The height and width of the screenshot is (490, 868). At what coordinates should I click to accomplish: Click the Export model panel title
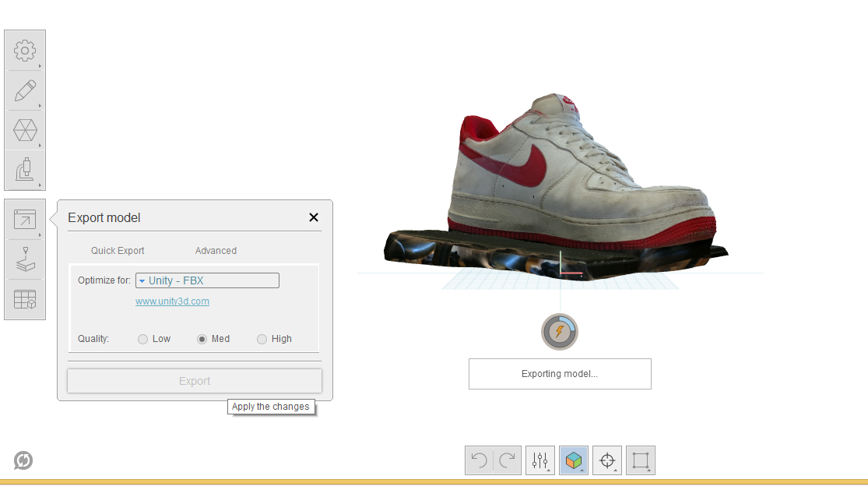tap(104, 217)
